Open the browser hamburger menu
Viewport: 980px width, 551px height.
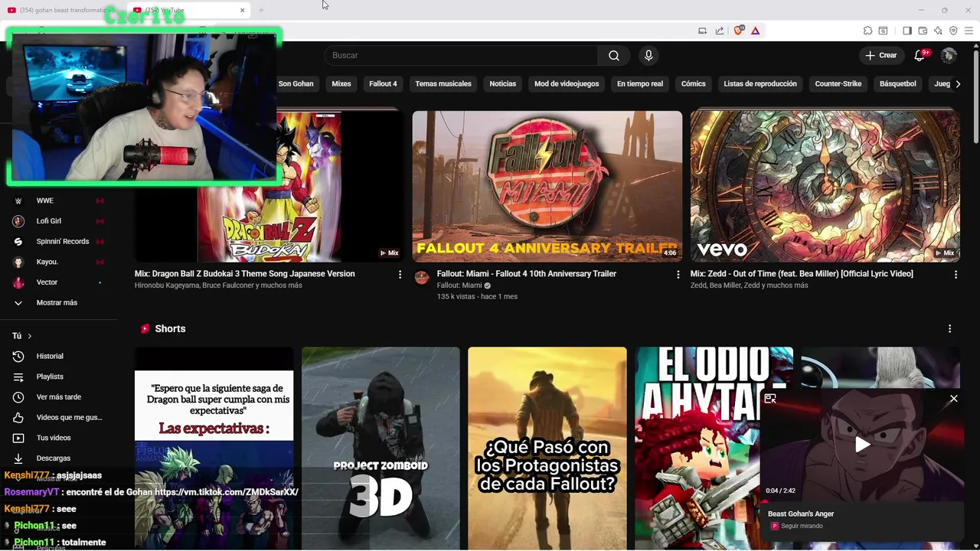[x=969, y=31]
